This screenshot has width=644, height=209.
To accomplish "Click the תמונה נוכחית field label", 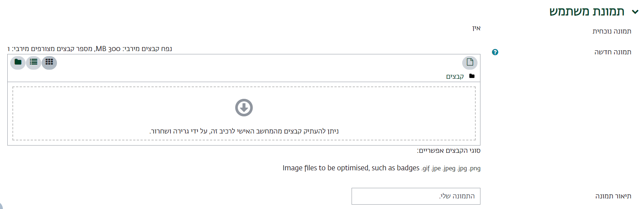I will coord(612,31).
